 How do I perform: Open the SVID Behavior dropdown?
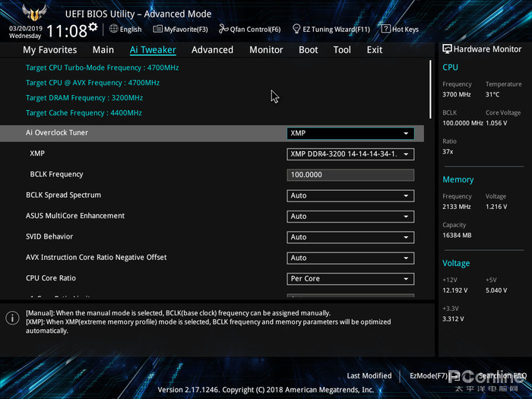coord(350,237)
